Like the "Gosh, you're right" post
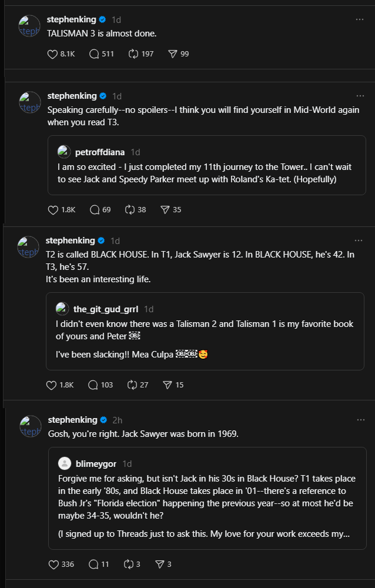 [53, 564]
